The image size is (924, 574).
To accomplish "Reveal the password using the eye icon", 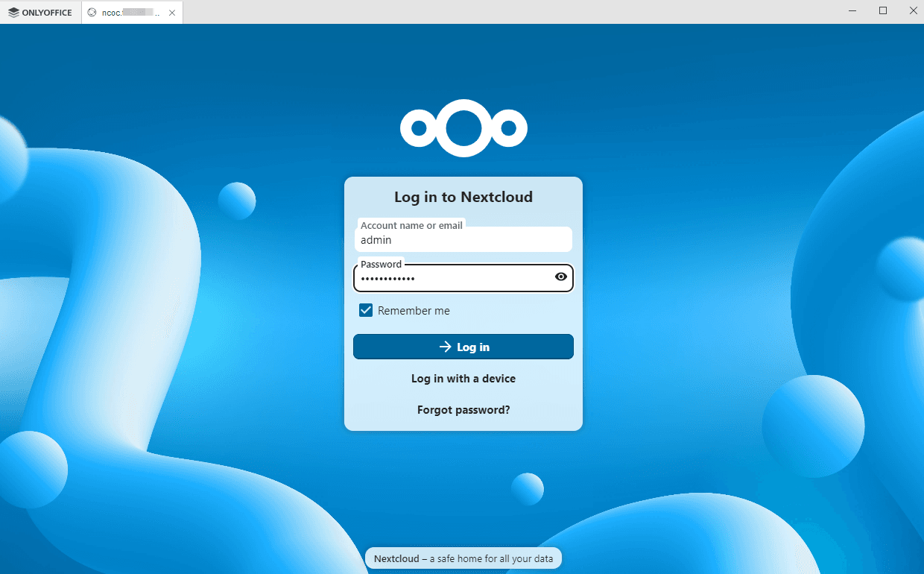I will point(560,277).
